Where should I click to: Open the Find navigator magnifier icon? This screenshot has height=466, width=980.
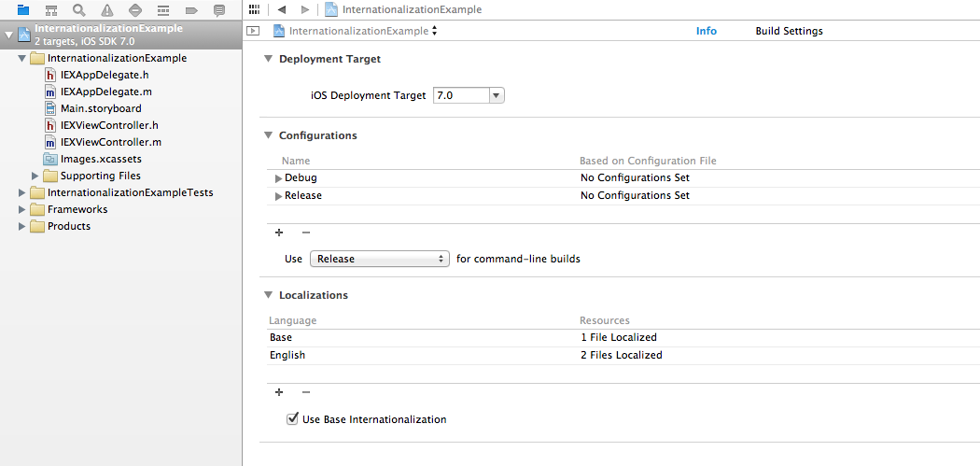point(78,10)
